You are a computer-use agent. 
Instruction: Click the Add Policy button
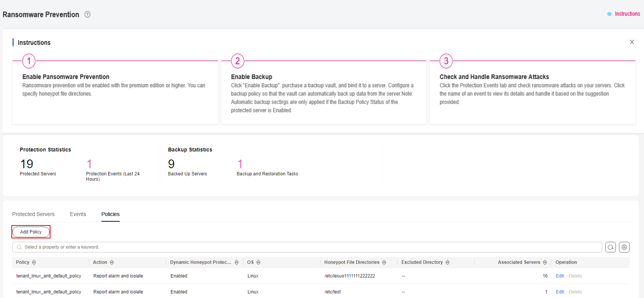[31, 232]
